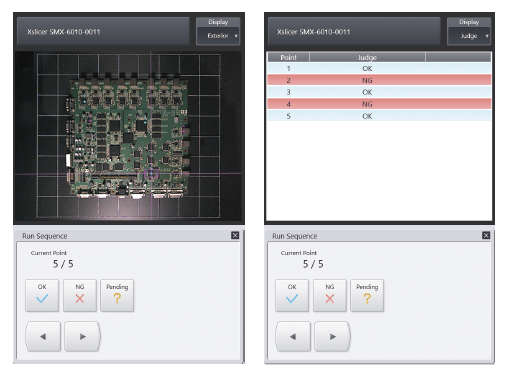
Task: Open the Exterior display dropdown
Action: point(218,36)
